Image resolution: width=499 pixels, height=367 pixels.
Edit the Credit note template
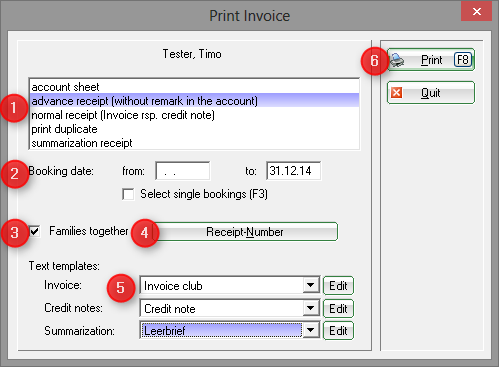coord(338,309)
